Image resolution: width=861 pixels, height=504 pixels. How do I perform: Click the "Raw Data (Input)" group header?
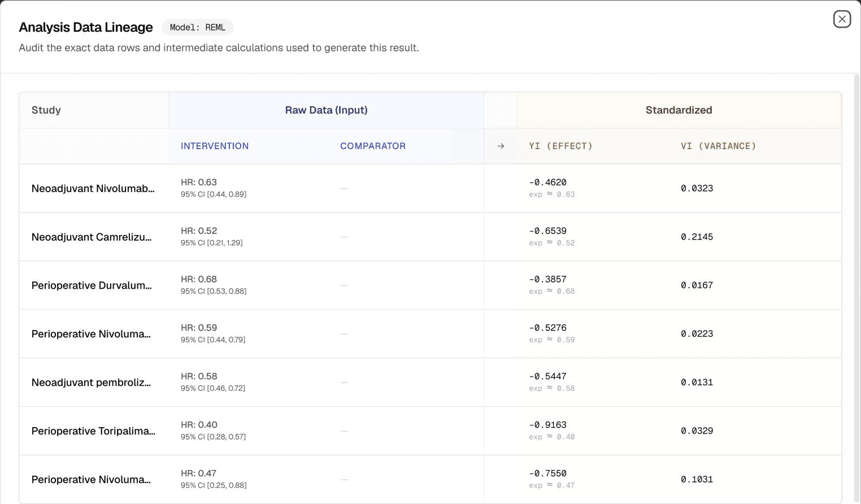point(326,110)
